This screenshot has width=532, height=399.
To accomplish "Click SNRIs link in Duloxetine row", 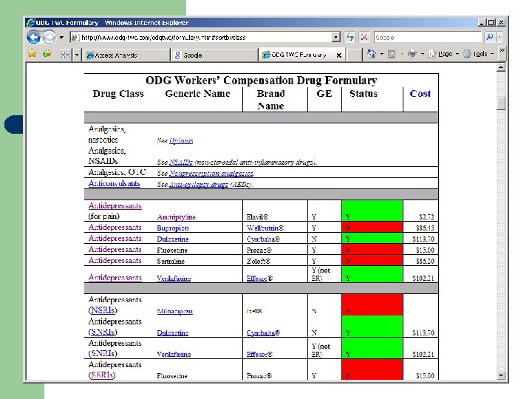I will coord(103,332).
